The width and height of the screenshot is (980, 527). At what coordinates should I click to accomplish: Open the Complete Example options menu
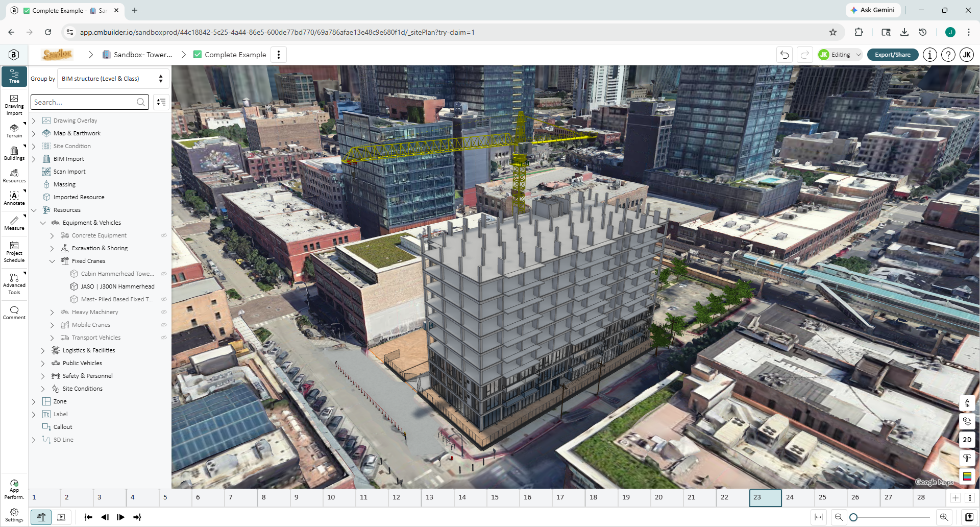[279, 55]
